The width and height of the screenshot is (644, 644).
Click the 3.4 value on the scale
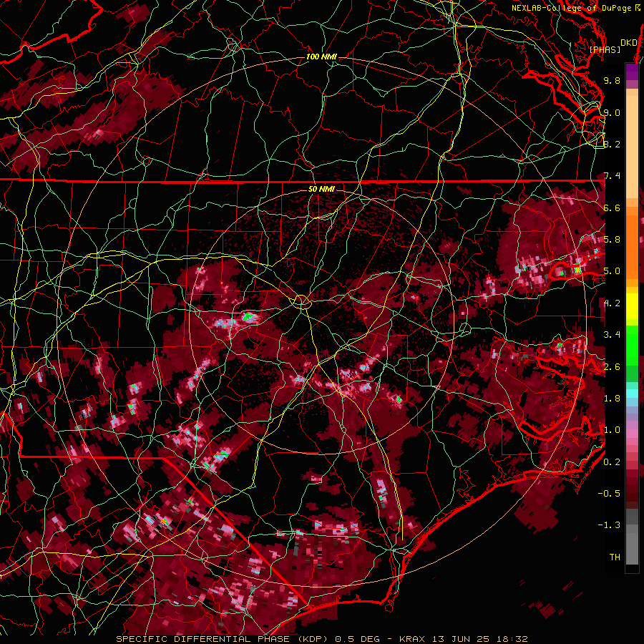click(x=612, y=335)
